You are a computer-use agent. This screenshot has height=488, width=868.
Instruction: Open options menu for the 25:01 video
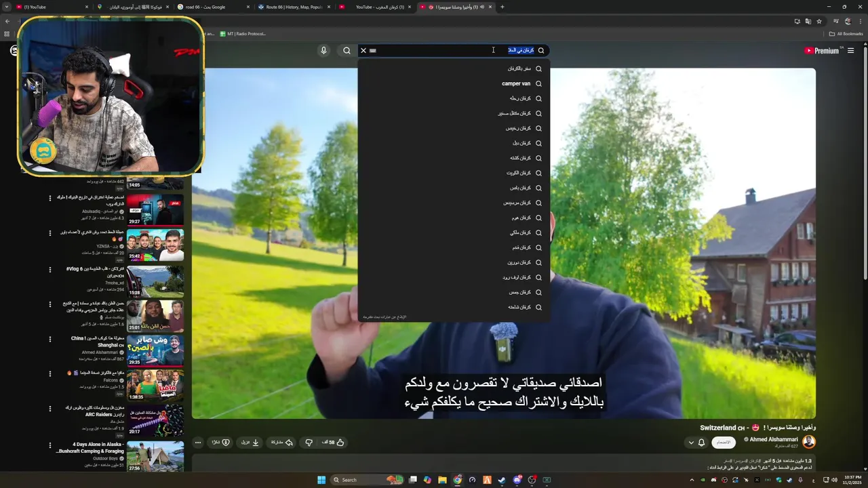50,304
